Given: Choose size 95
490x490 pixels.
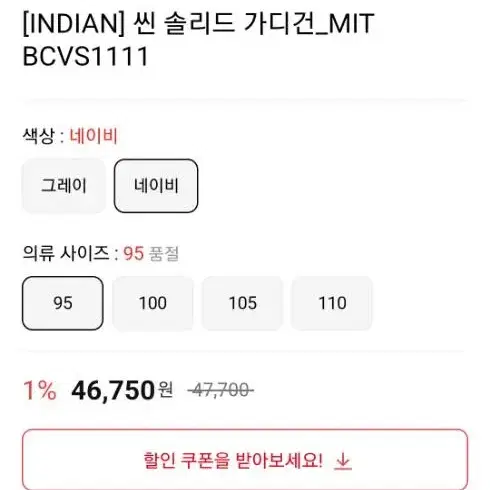Looking at the screenshot, I should 63,303.
